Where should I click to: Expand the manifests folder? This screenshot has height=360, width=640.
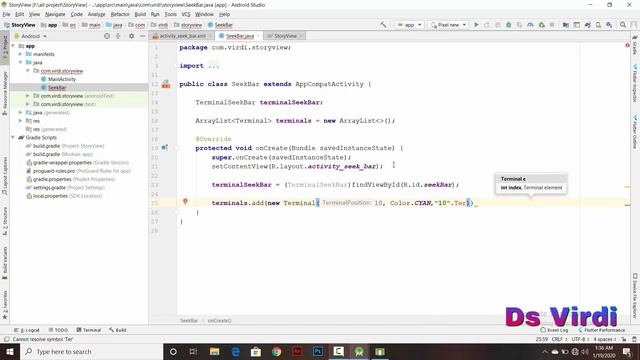(x=21, y=54)
